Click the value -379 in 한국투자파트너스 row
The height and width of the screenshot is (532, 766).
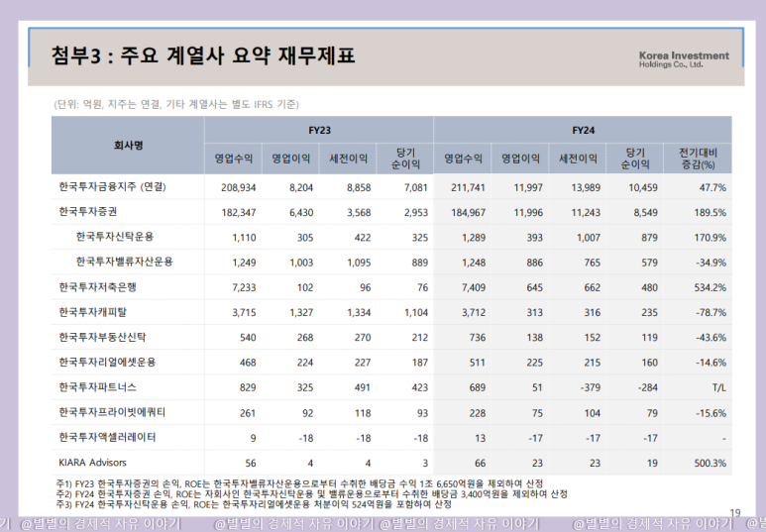click(x=591, y=388)
